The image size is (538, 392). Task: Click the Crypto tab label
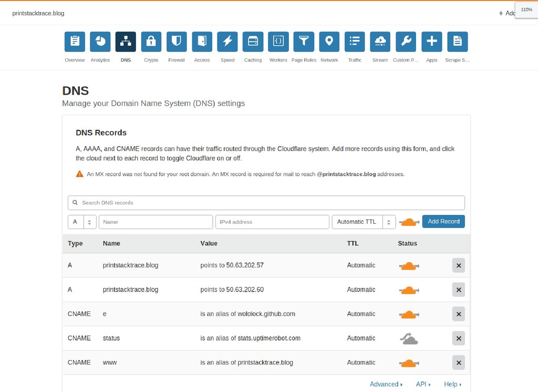[151, 60]
